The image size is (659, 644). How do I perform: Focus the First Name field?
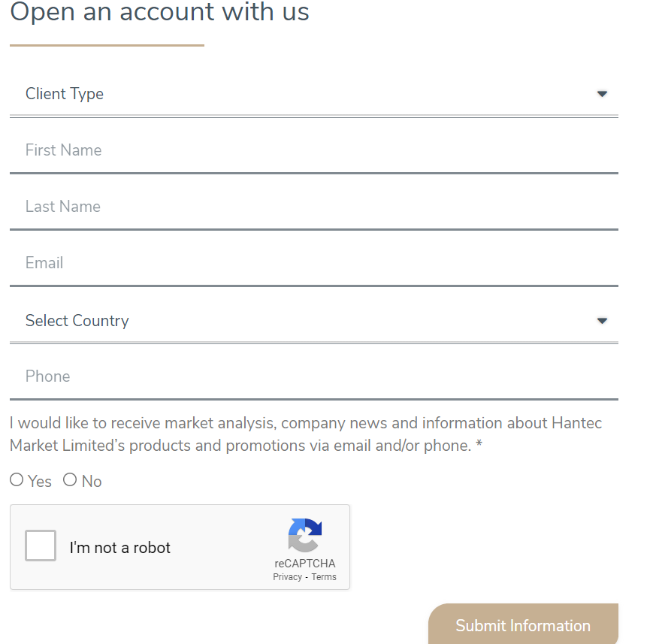point(314,150)
